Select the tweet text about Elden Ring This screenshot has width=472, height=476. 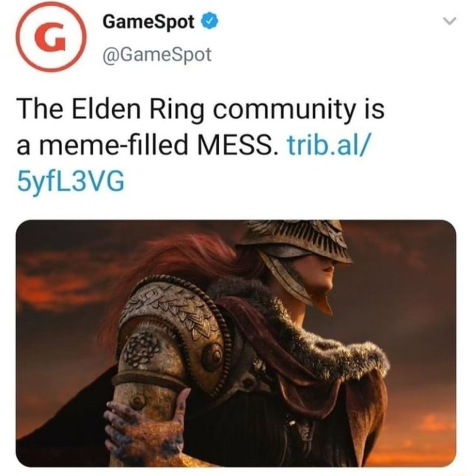pos(201,146)
